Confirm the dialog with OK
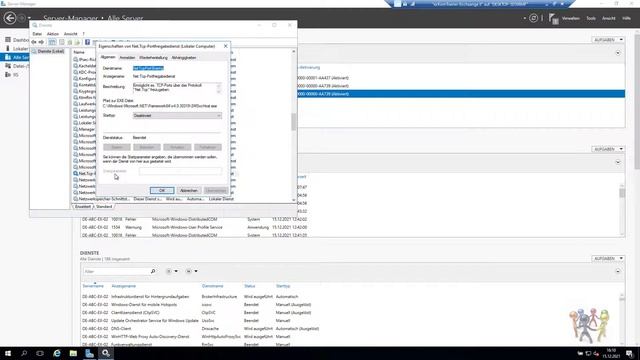The width and height of the screenshot is (640, 360). click(x=162, y=191)
